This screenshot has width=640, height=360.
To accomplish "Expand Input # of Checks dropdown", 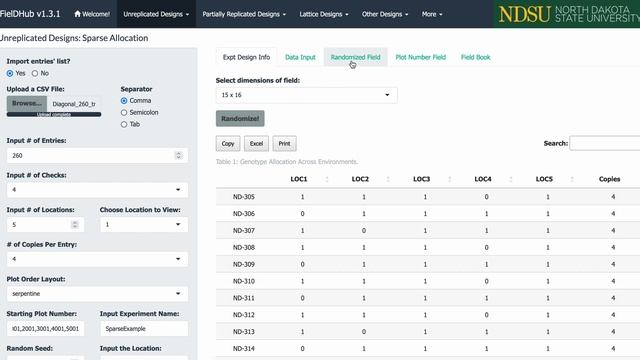I will pyautogui.click(x=97, y=190).
